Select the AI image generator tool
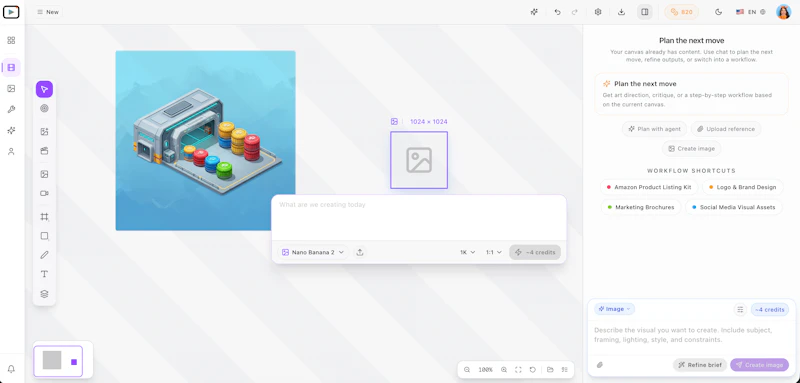This screenshot has height=383, width=800. click(44, 132)
